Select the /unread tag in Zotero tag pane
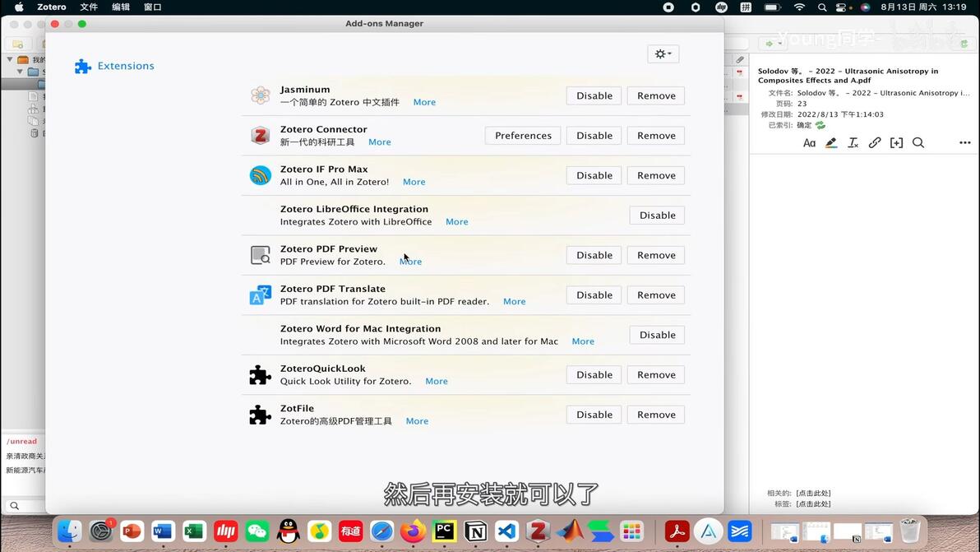Image resolution: width=980 pixels, height=552 pixels. pyautogui.click(x=22, y=441)
